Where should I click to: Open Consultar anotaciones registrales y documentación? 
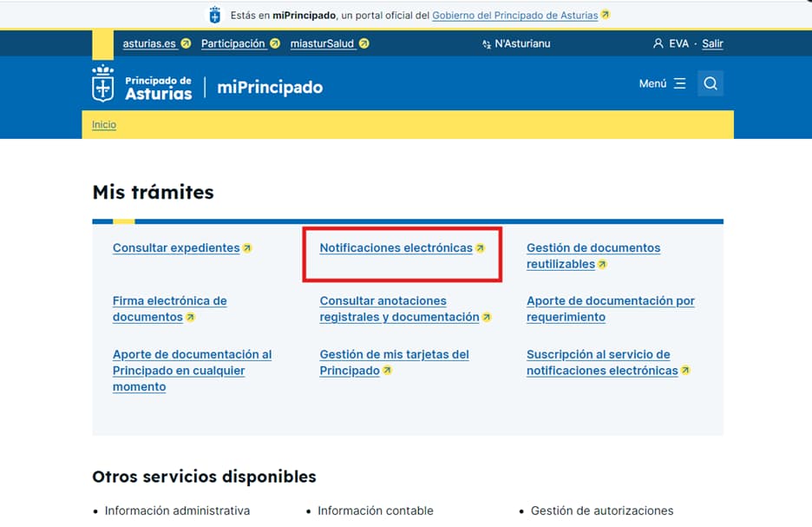tap(399, 309)
